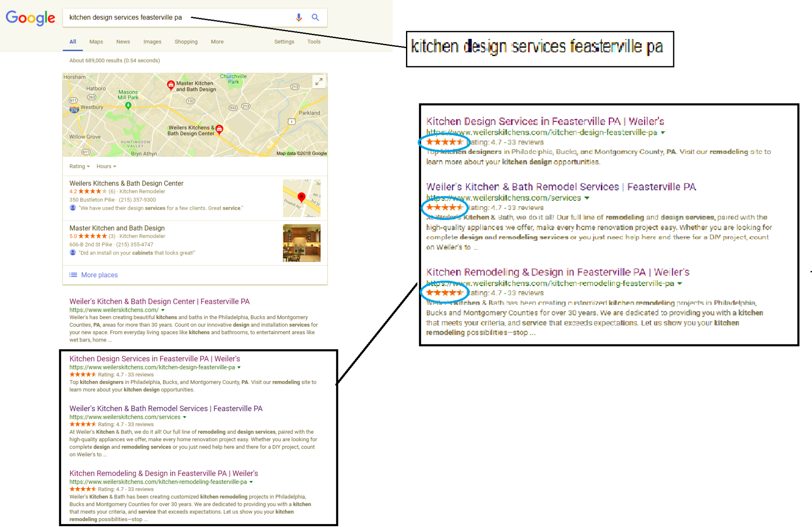Open "Kitchen Design Services in Feasterville PA" result in left list
The height and width of the screenshot is (527, 812).
pyautogui.click(x=155, y=359)
